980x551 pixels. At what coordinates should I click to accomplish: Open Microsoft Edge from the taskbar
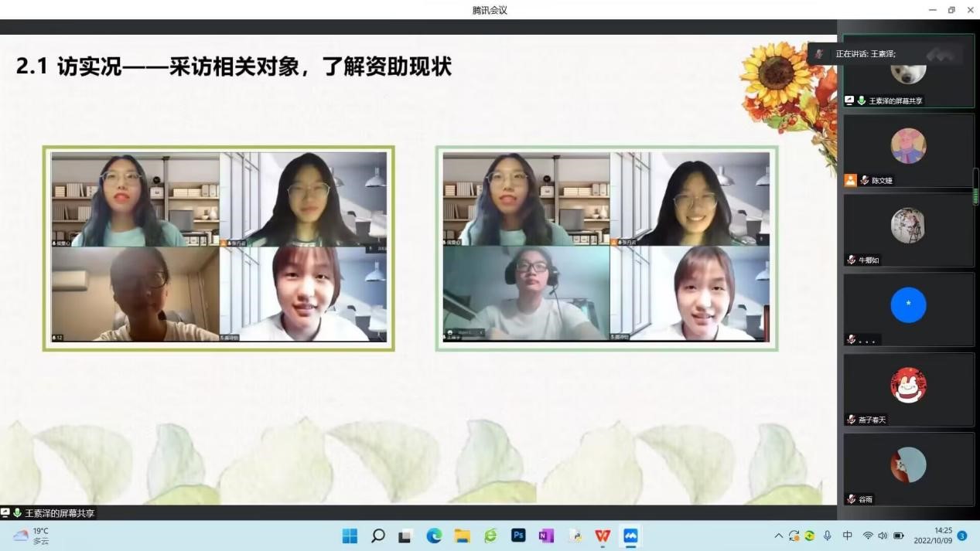(434, 536)
